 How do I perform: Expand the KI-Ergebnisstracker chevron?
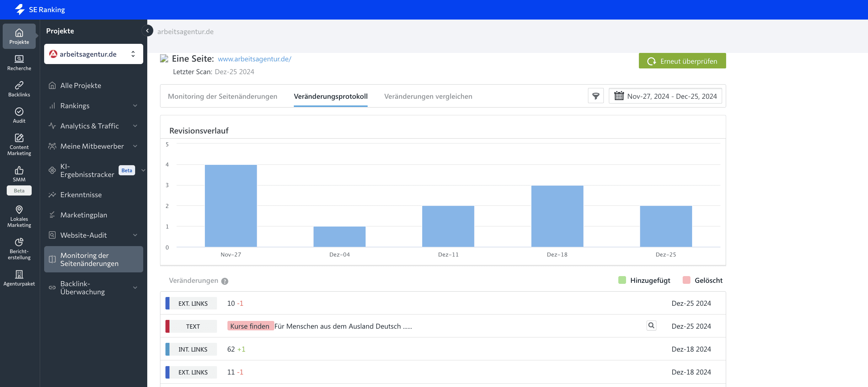(x=143, y=170)
